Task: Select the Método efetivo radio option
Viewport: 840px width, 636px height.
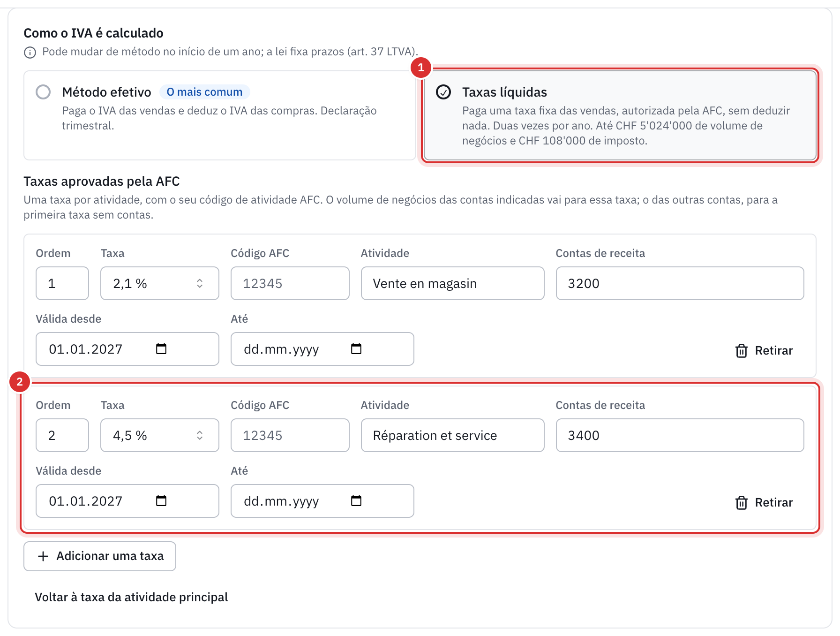Action: (43, 92)
